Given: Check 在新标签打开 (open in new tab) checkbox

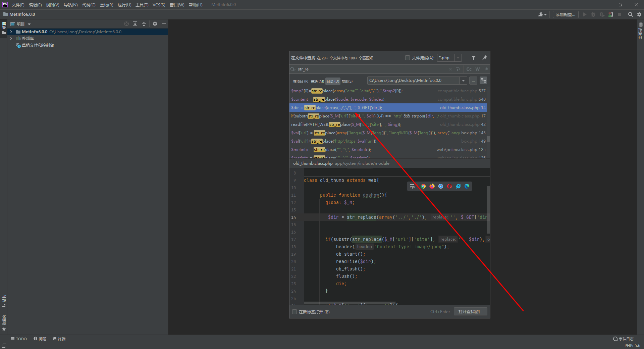Looking at the screenshot, I should (x=294, y=312).
